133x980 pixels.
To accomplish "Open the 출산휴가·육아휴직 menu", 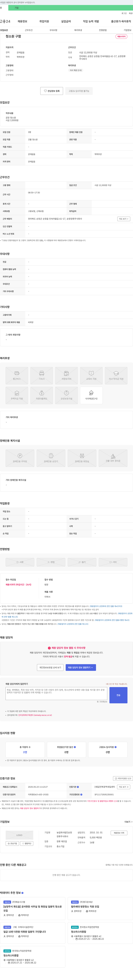I will pyautogui.click(x=121, y=21).
